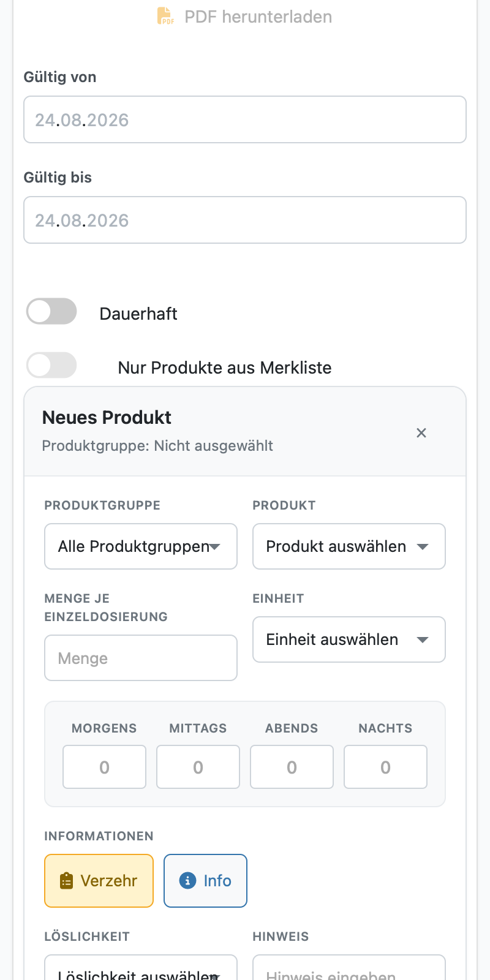Image resolution: width=490 pixels, height=980 pixels.
Task: Select the Info information button
Action: (205, 881)
